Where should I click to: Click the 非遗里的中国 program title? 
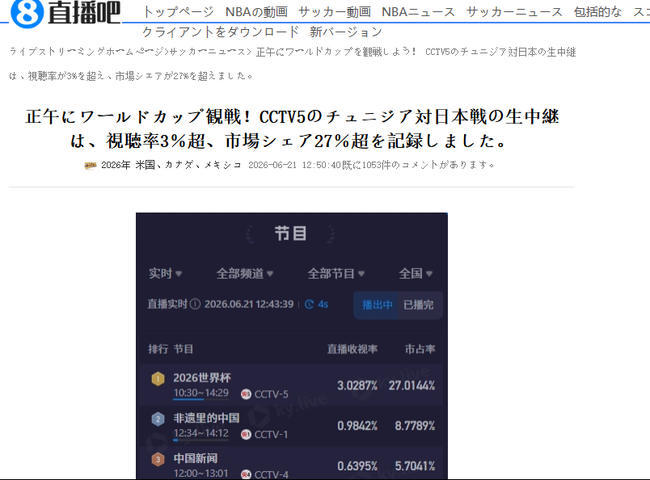click(206, 418)
